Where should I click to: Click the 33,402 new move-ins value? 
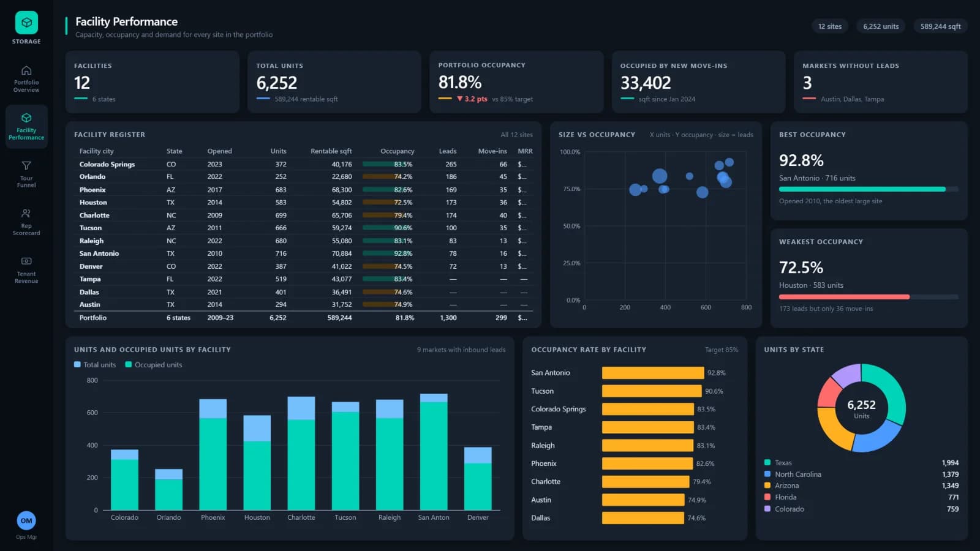(646, 83)
